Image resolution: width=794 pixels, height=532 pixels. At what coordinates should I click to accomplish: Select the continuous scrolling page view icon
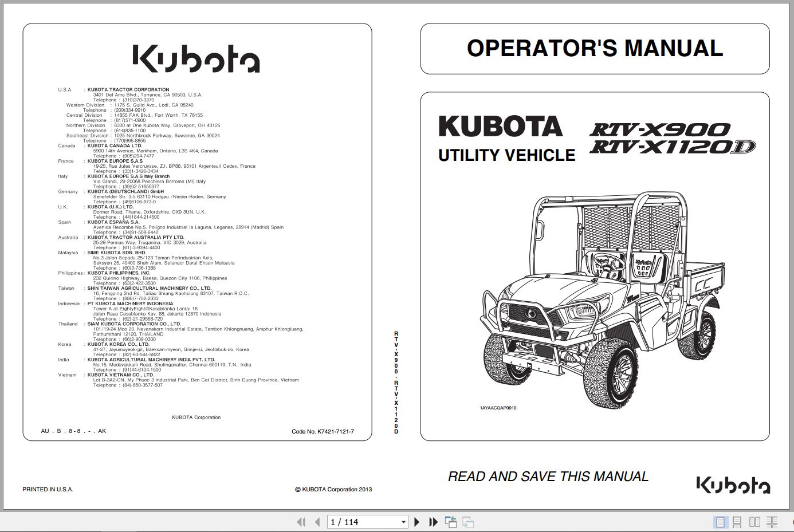[737, 522]
